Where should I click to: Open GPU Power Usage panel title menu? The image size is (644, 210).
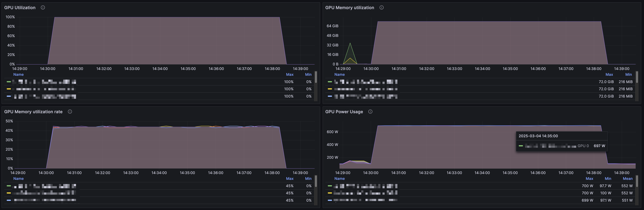(344, 112)
